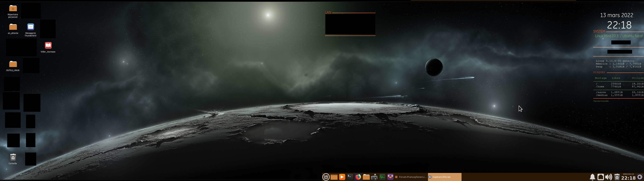Open the Linux Mint start menu

[x=326, y=177]
